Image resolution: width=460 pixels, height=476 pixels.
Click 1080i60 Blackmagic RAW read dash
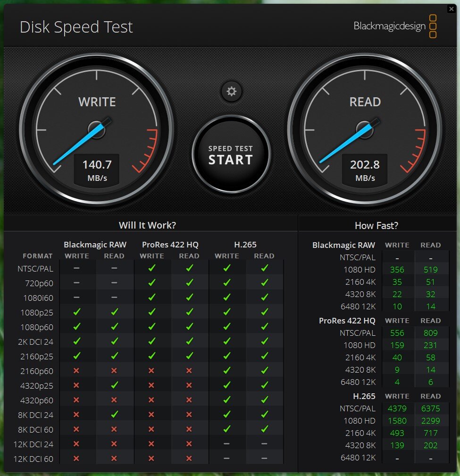click(114, 297)
